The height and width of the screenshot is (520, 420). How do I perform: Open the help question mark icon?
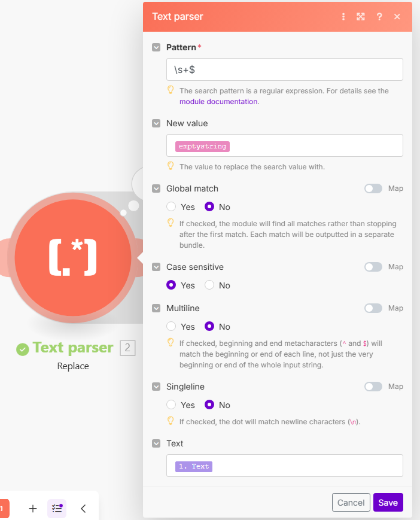point(379,17)
